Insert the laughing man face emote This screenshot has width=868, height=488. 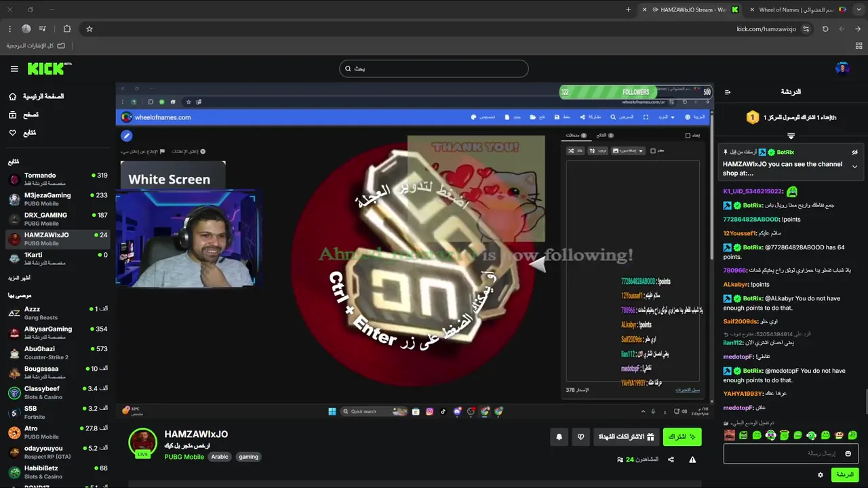pos(730,435)
